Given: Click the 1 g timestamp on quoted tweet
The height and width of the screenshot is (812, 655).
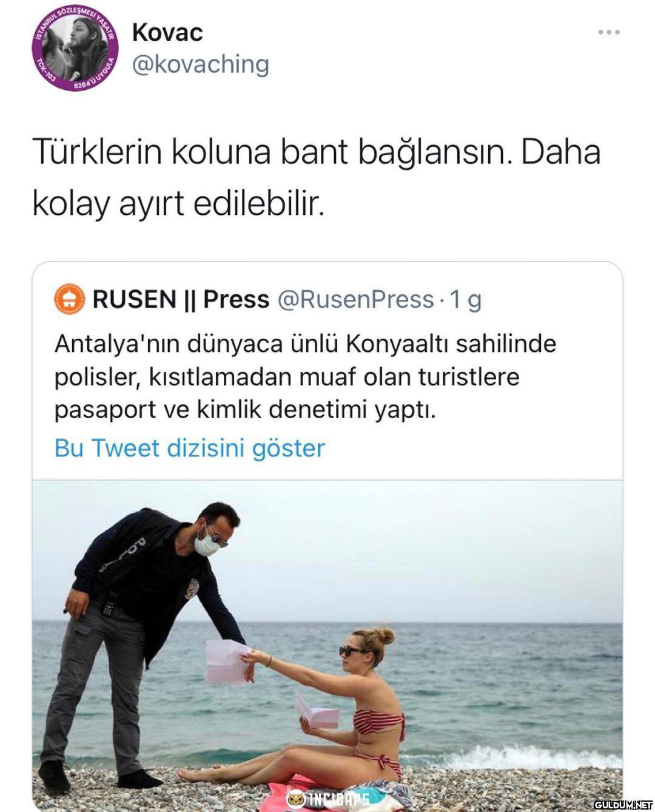Looking at the screenshot, I should coord(466,299).
